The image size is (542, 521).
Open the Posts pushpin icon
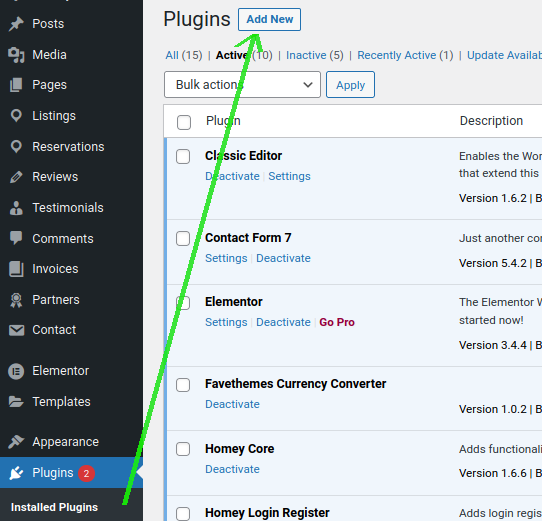pos(16,24)
